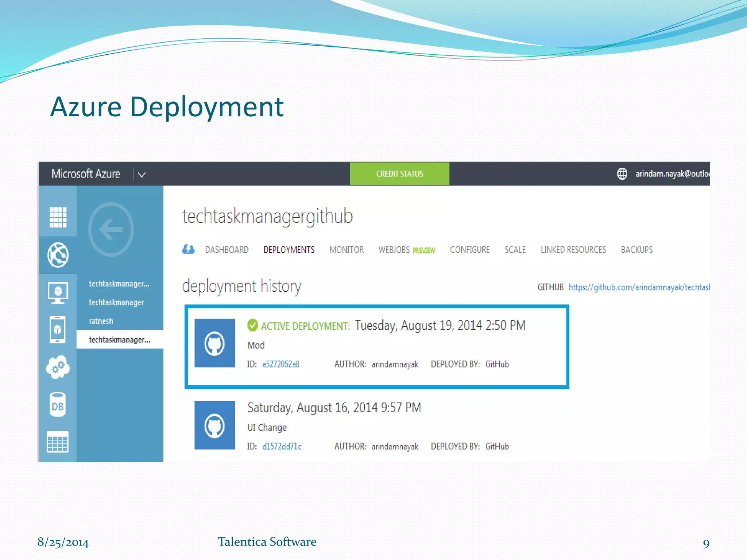
Task: Switch to the LINKED RESOURCES tab
Action: (x=573, y=250)
